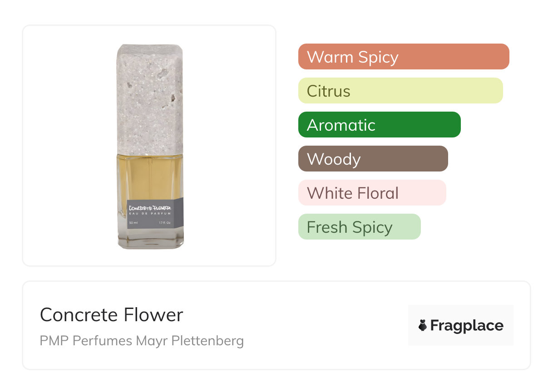Click the handwritten Concrete Flower text on bottle

[150, 208]
